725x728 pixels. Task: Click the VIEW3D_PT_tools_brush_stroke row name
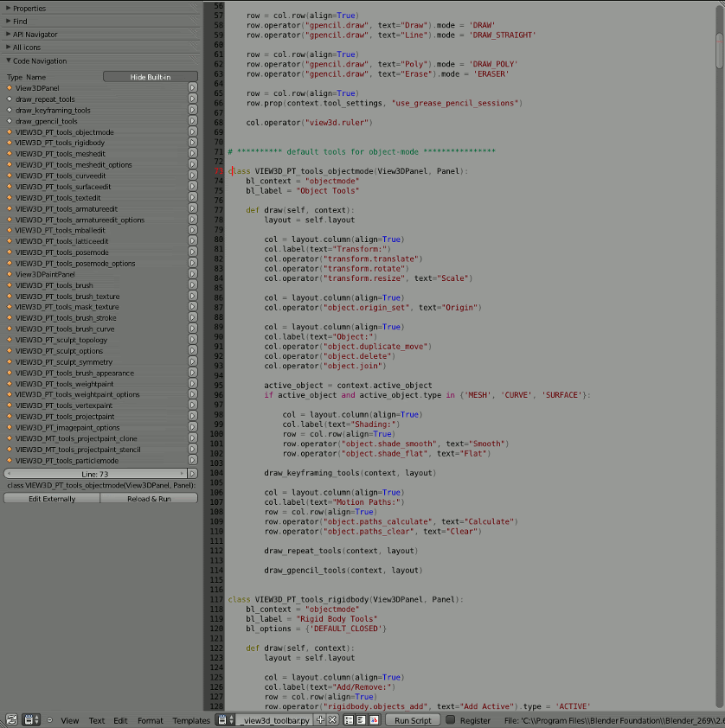pyautogui.click(x=66, y=318)
